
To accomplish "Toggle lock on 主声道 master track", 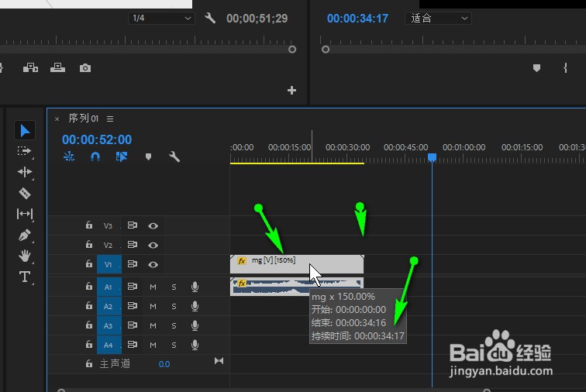I will click(x=89, y=363).
